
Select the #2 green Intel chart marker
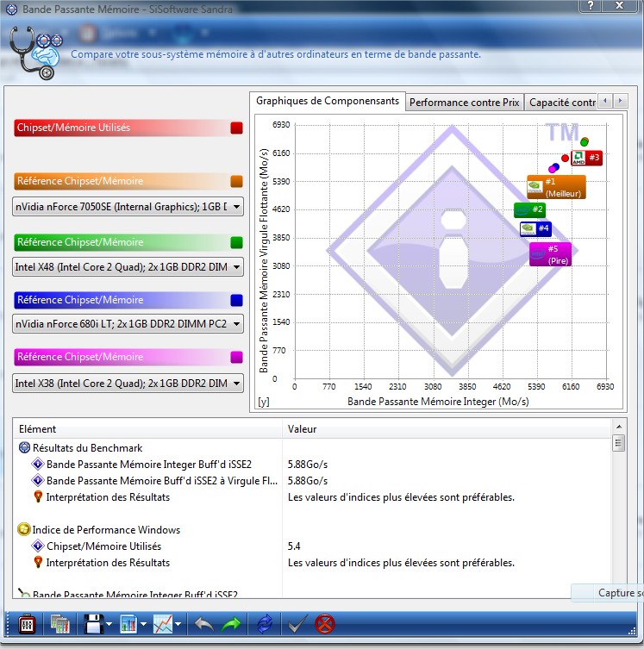coord(529,209)
